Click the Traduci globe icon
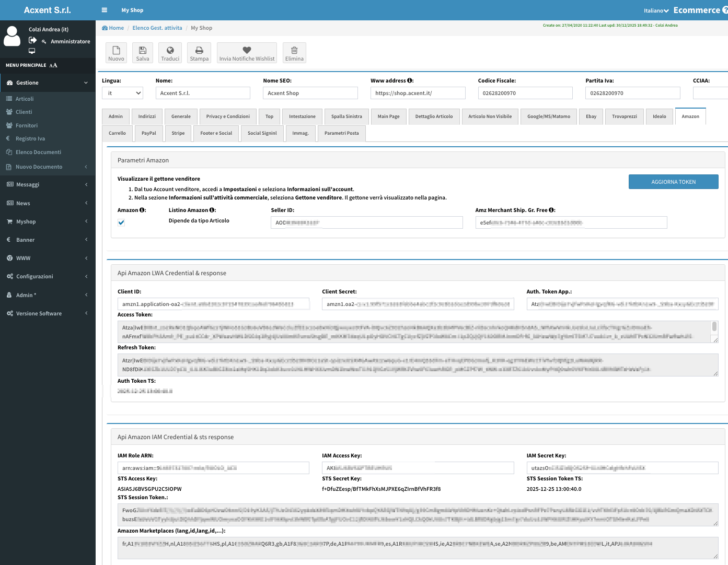728x565 pixels. pyautogui.click(x=170, y=51)
